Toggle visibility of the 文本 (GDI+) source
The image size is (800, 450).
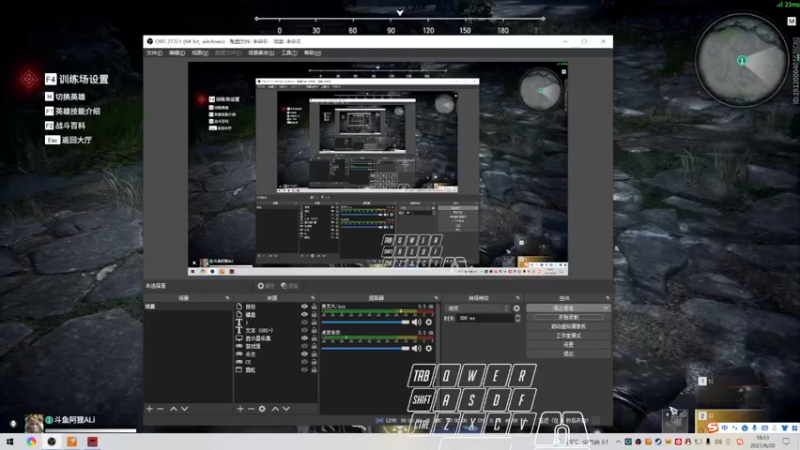point(305,330)
